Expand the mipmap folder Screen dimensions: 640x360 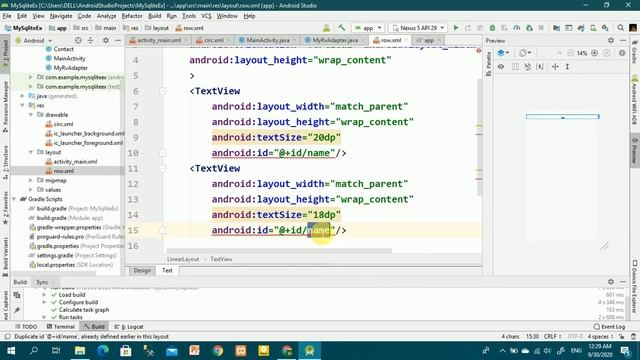pos(31,180)
